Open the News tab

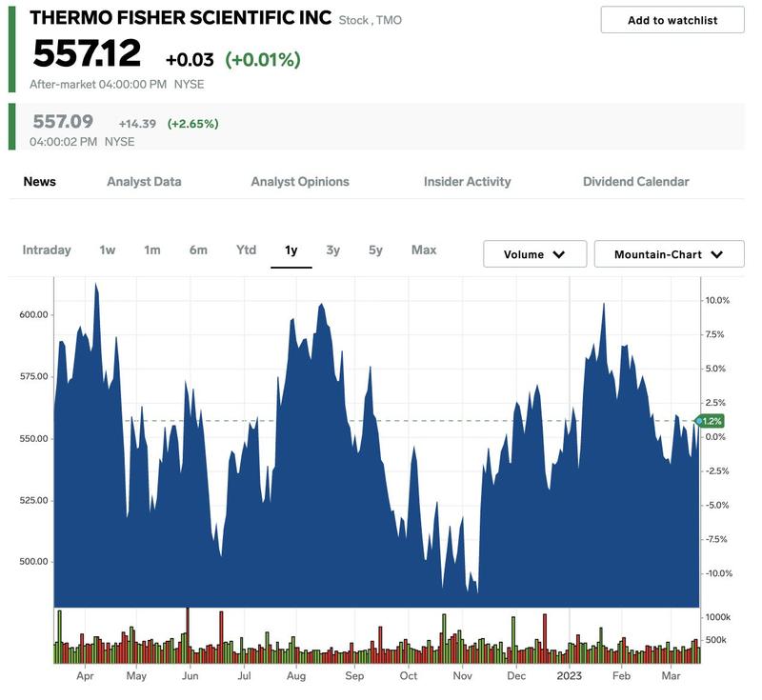point(40,182)
